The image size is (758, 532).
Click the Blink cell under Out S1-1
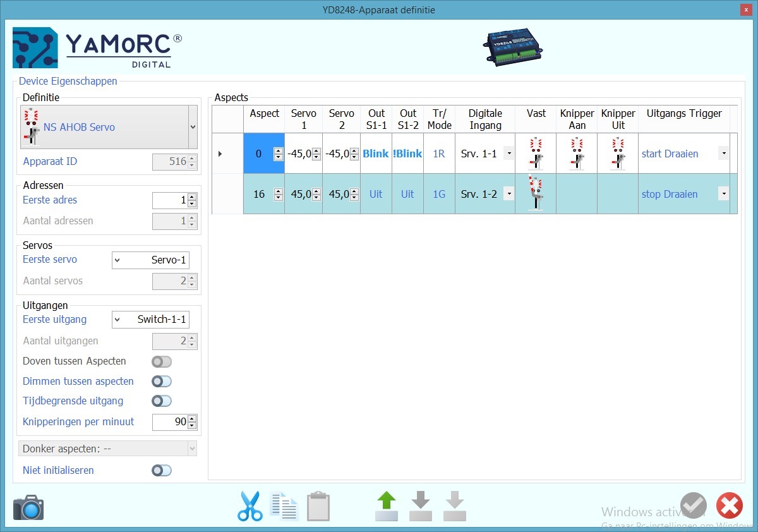click(376, 154)
